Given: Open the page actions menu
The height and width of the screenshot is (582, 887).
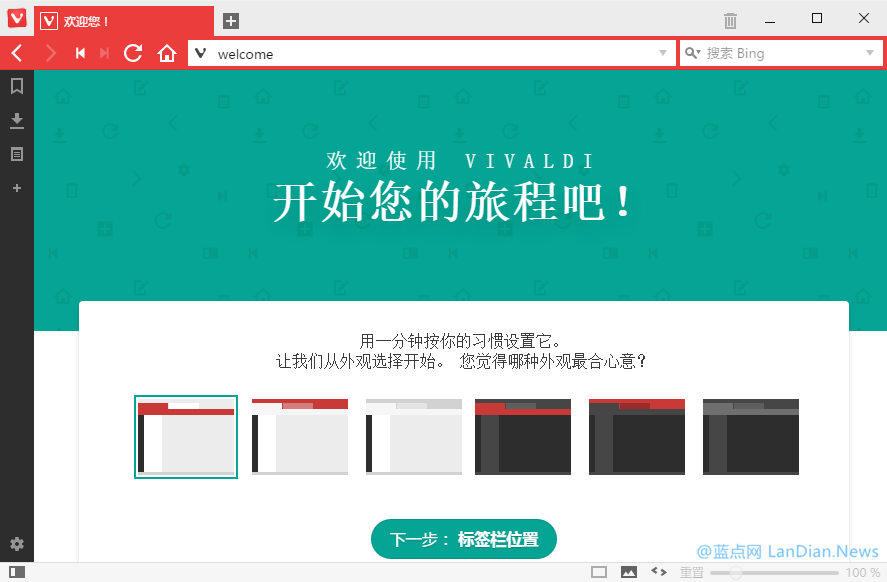Looking at the screenshot, I should click(x=658, y=571).
